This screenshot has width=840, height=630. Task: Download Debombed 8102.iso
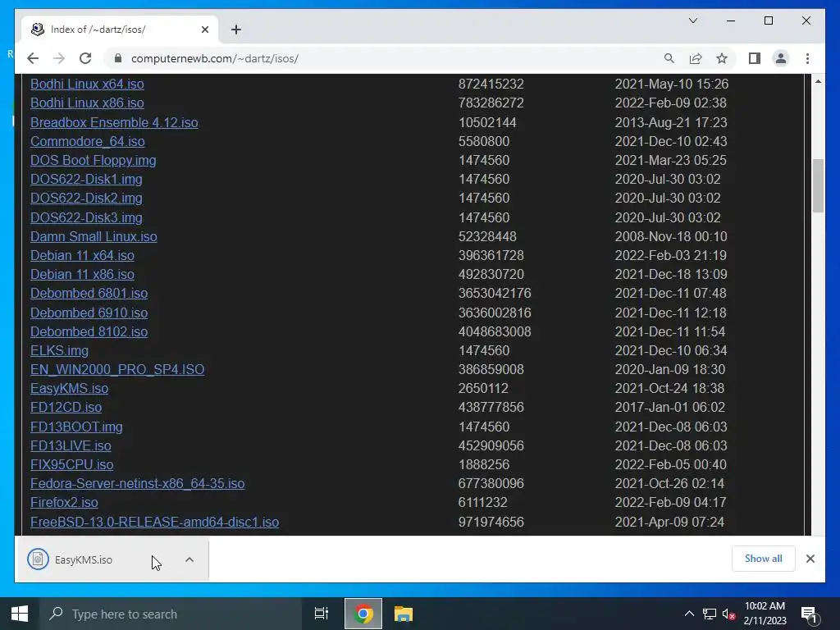click(x=89, y=331)
